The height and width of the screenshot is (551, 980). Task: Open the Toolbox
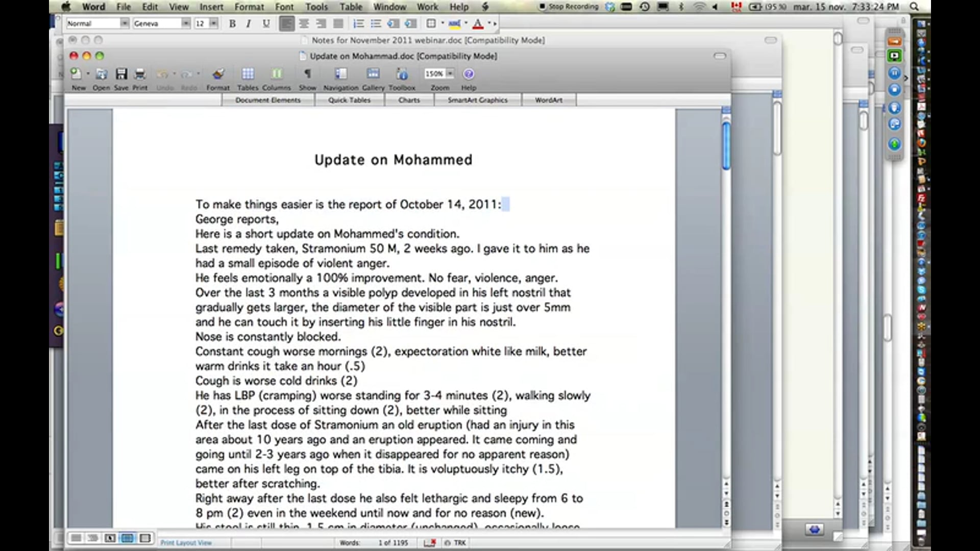pyautogui.click(x=402, y=74)
